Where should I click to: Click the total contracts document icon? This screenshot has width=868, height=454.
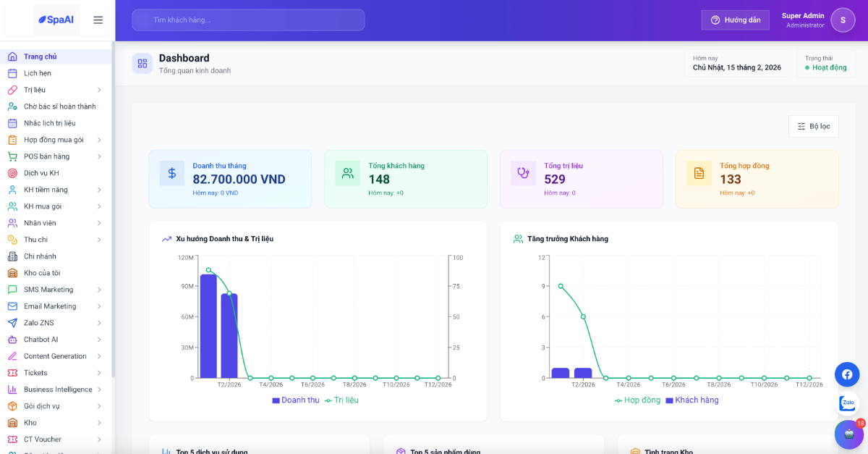click(x=699, y=173)
